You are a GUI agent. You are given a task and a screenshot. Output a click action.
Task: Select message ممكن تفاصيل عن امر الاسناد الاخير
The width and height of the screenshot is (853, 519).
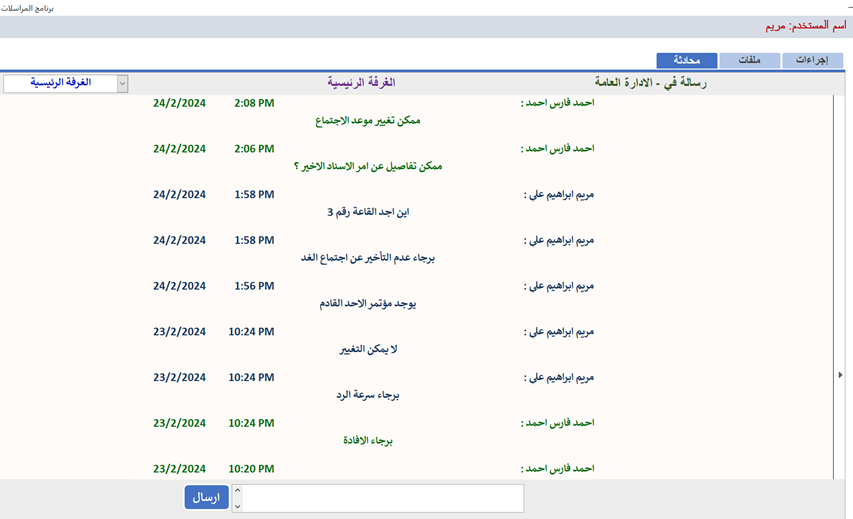pyautogui.click(x=368, y=166)
